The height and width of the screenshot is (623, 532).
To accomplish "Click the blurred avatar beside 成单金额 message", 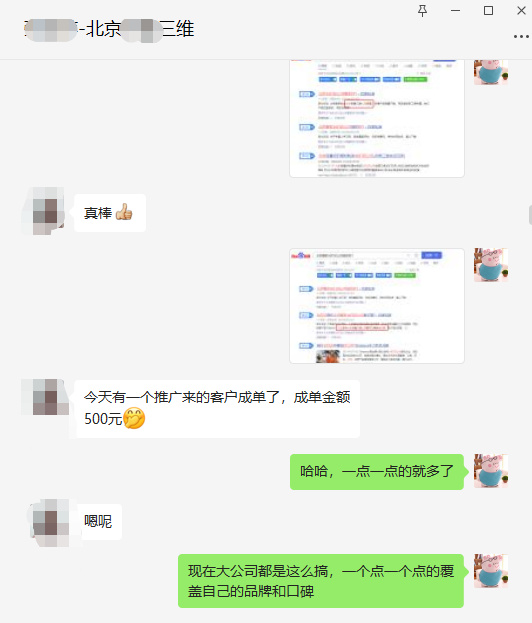I will point(46,397).
